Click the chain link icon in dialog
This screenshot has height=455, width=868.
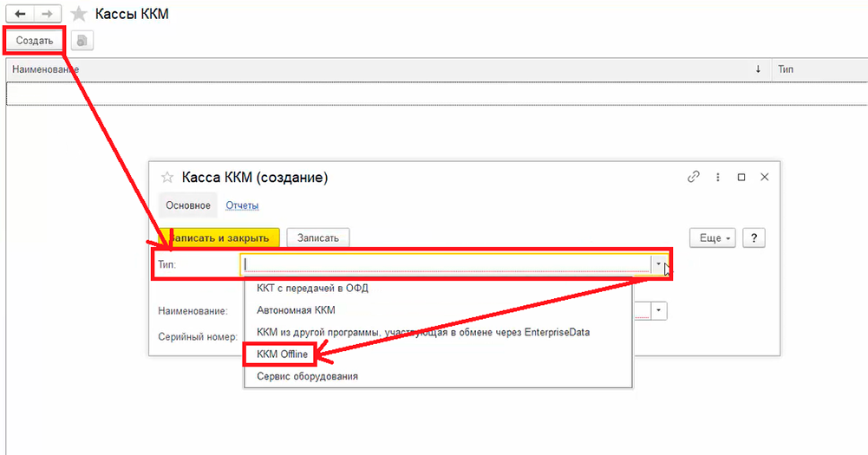pyautogui.click(x=693, y=177)
